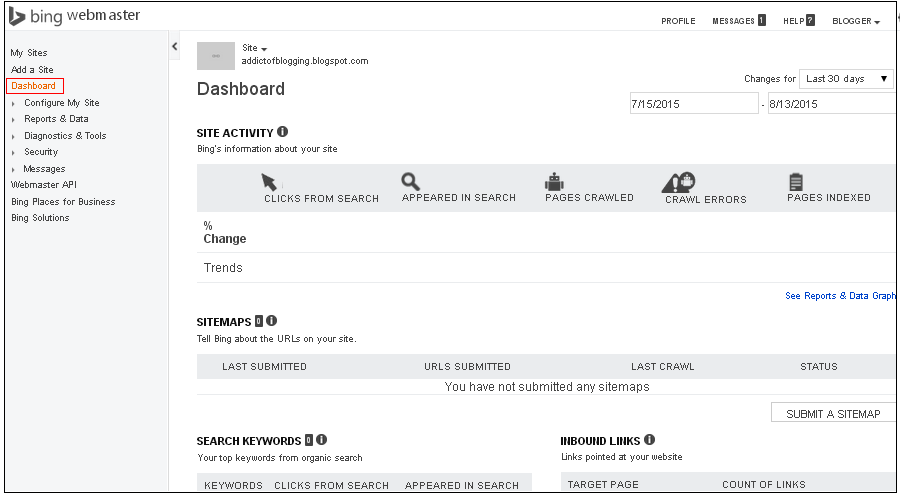
Task: Go to My Sites
Action: (x=29, y=53)
